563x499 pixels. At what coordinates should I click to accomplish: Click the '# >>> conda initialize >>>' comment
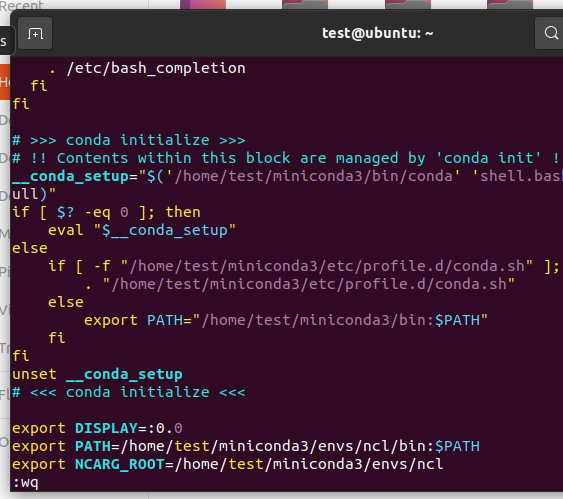coord(129,140)
